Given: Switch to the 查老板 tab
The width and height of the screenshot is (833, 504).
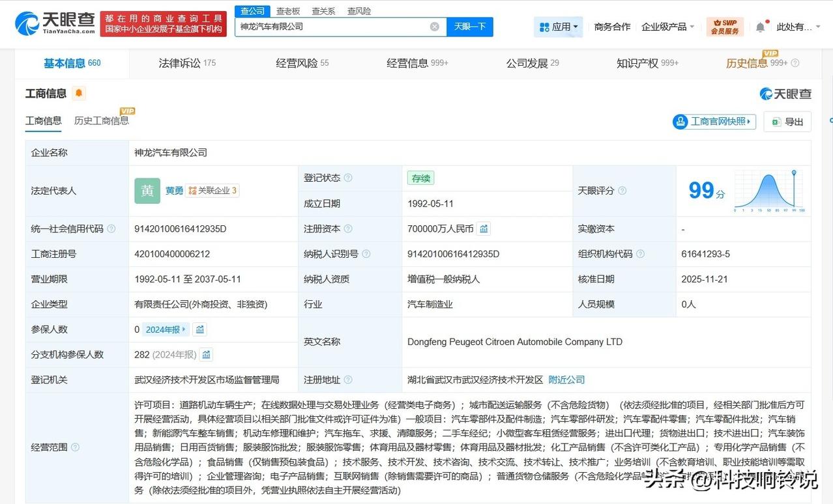Looking at the screenshot, I should (x=288, y=10).
